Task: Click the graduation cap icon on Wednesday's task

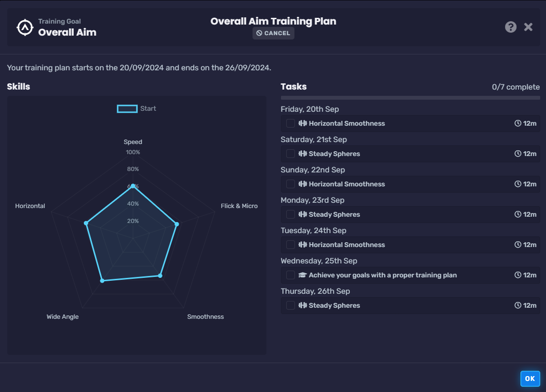Action: coord(303,275)
